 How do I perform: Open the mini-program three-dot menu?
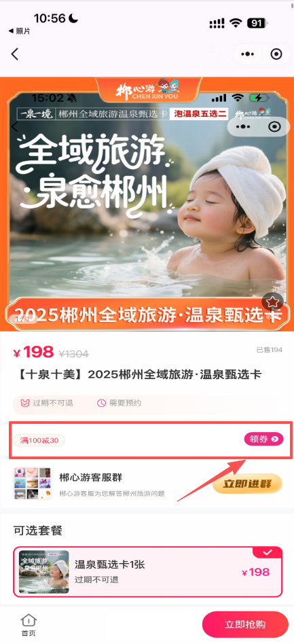tap(248, 54)
